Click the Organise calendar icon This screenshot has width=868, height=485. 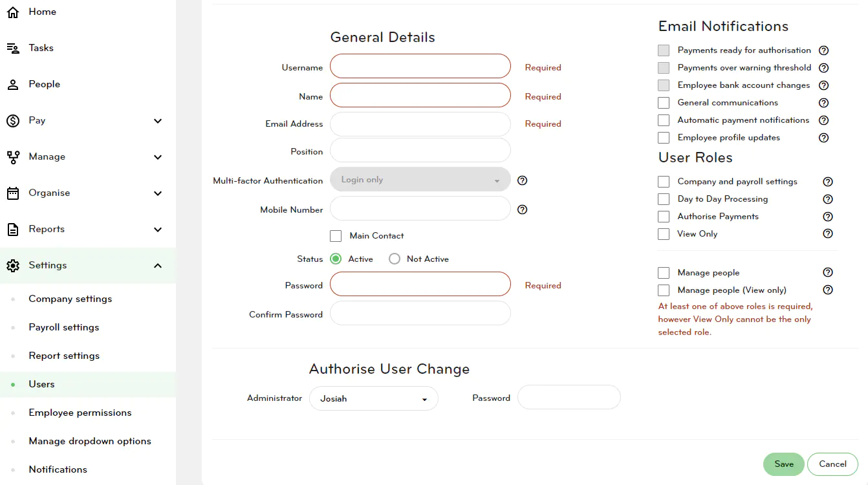tap(13, 193)
